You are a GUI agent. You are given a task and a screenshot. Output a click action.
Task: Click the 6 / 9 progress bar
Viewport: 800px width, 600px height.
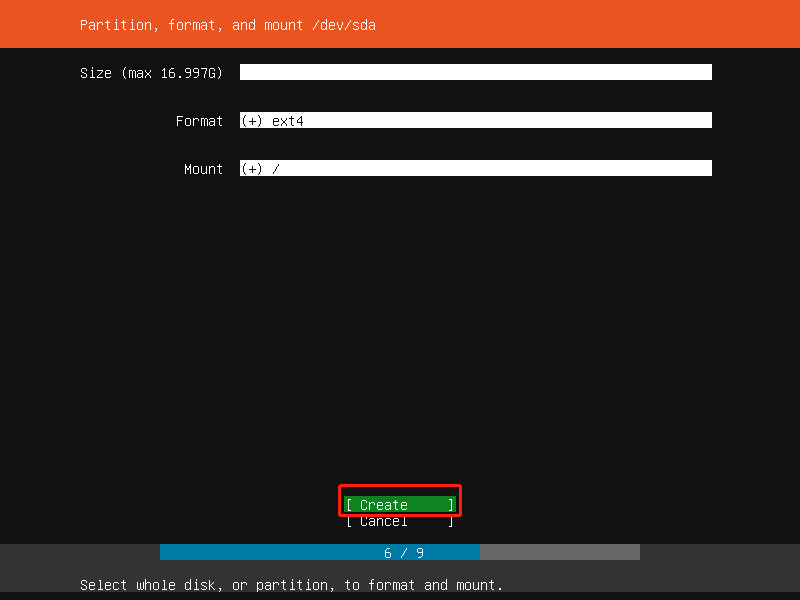400,551
